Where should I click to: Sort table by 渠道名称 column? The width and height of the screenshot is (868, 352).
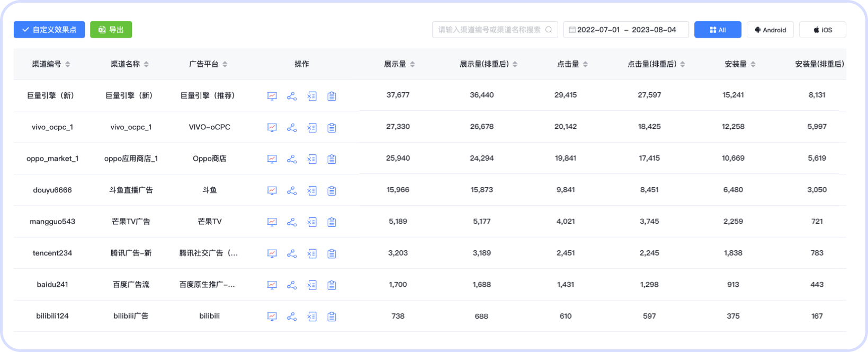pos(146,64)
